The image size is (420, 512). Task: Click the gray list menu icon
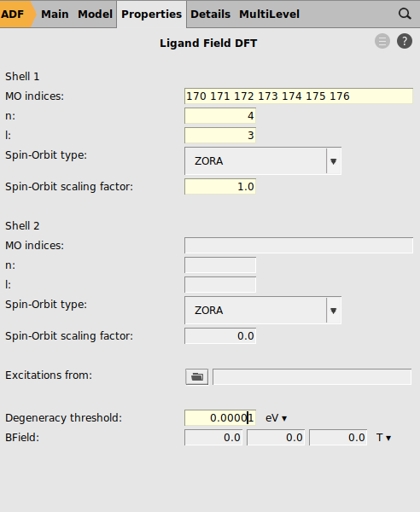tap(382, 42)
